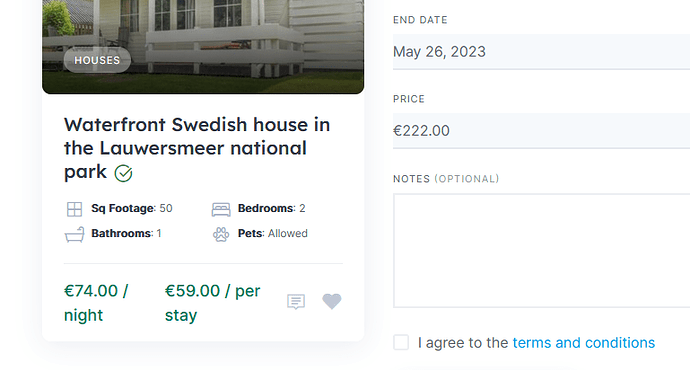Click the €74.00 / night price
Viewport: 690px width, 370px height.
(96, 303)
